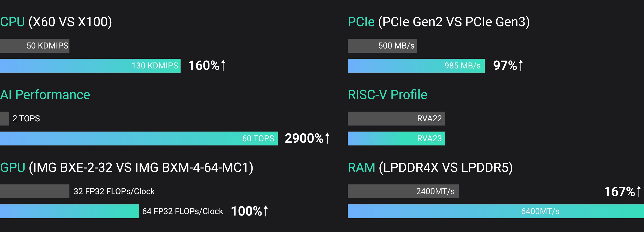Click the green RVA23 bar

pyautogui.click(x=396, y=139)
